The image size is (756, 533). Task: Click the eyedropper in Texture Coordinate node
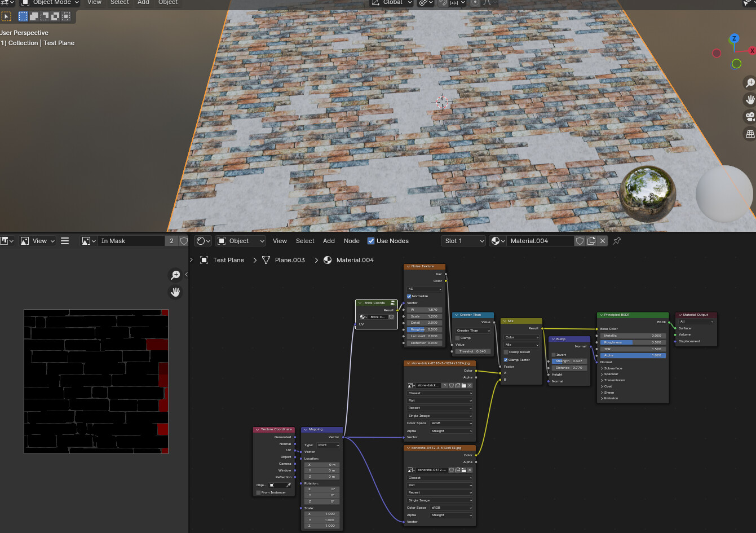(289, 485)
